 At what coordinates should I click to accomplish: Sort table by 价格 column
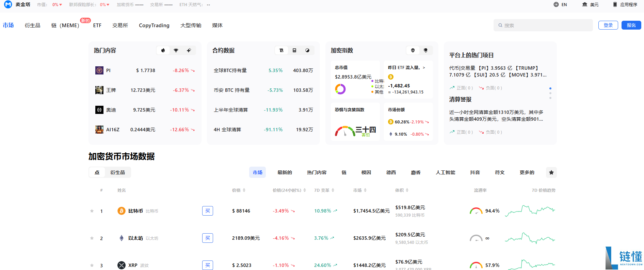point(239,190)
